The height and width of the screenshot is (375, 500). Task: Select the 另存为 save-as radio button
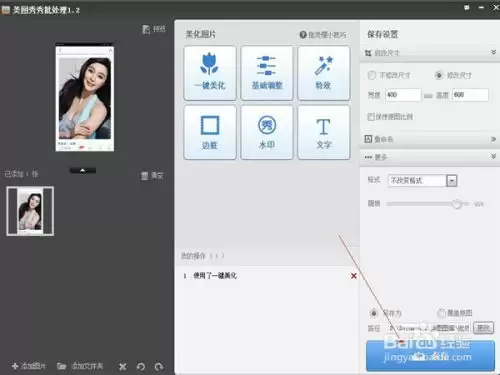pyautogui.click(x=374, y=313)
